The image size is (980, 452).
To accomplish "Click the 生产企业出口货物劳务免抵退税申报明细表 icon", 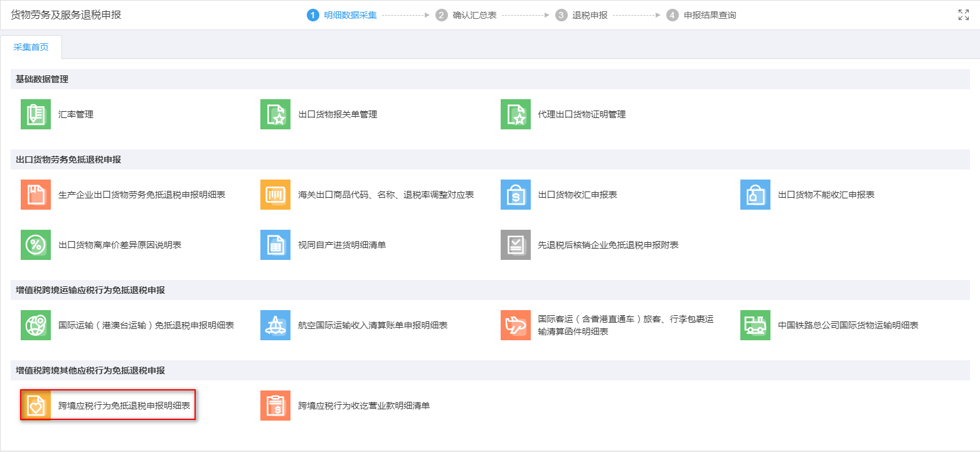I will 36,195.
